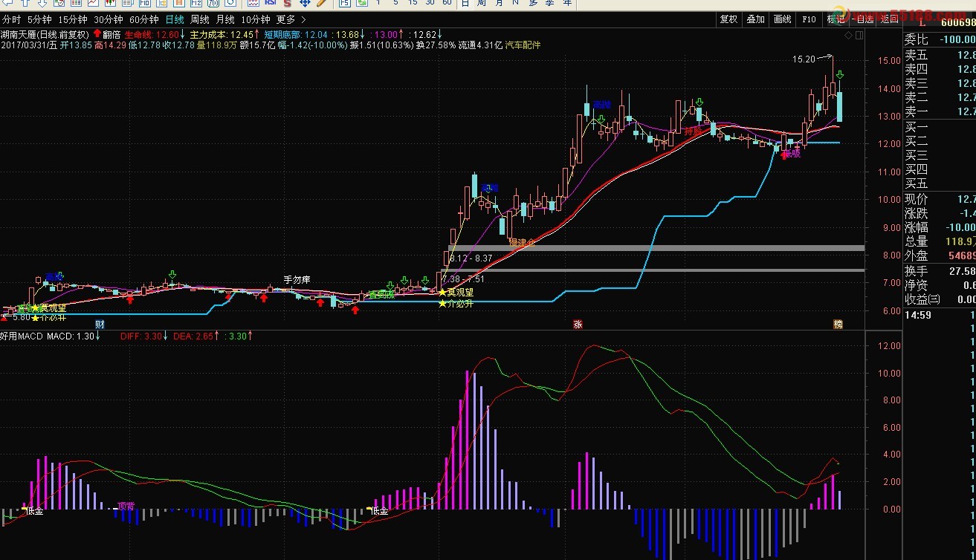
Task: Select the 周线 weekly chart tab
Action: (200, 19)
